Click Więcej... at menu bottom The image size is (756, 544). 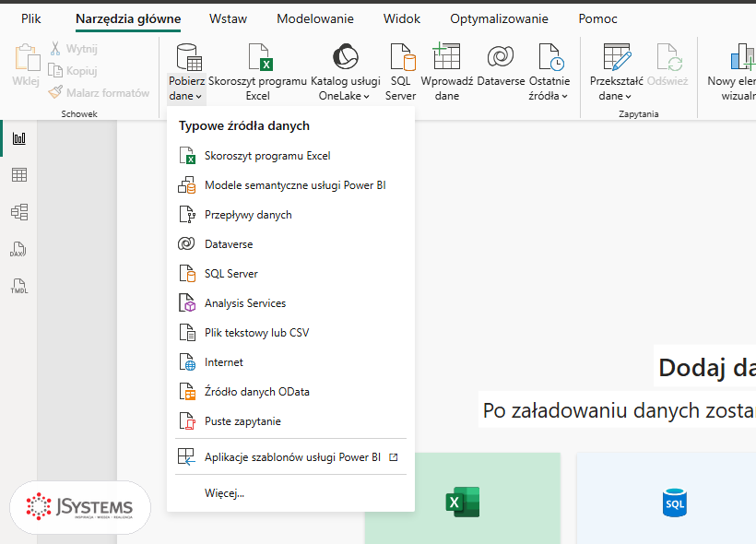click(290, 493)
